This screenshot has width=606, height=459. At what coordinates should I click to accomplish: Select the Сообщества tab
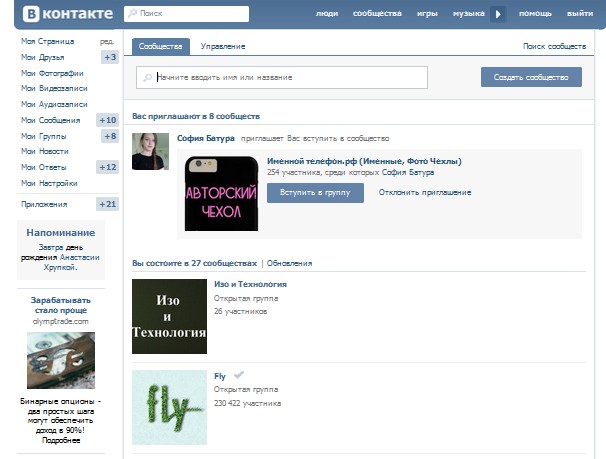(160, 47)
